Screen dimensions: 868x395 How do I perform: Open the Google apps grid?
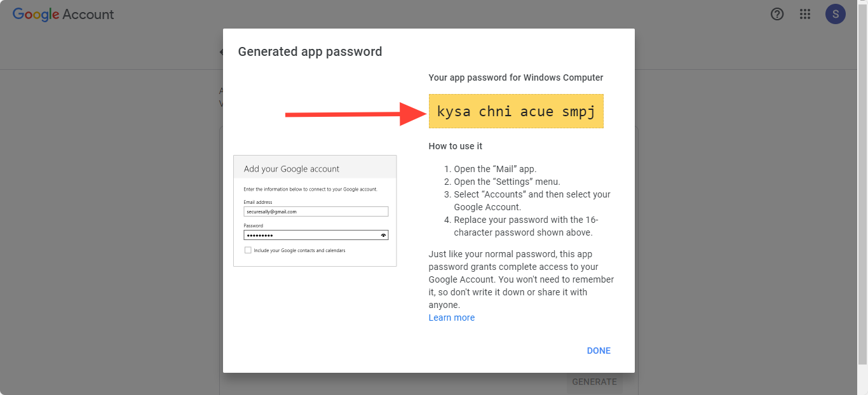(x=805, y=14)
